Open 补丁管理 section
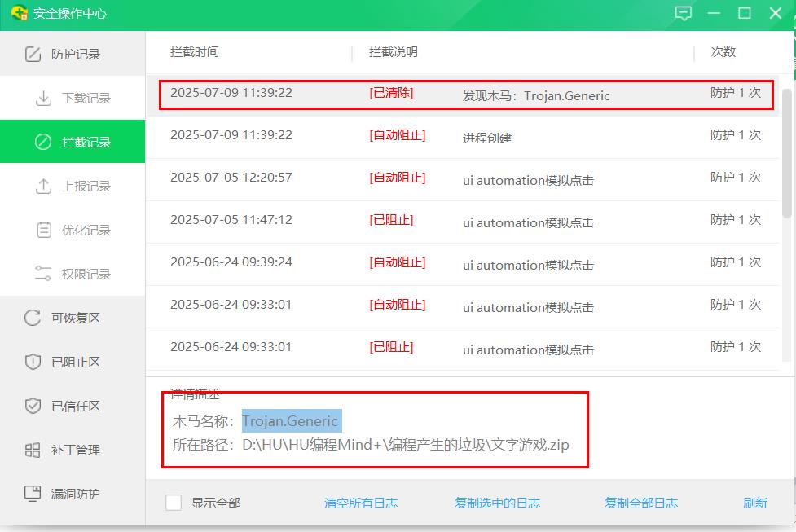Image resolution: width=796 pixels, height=532 pixels. [73, 450]
